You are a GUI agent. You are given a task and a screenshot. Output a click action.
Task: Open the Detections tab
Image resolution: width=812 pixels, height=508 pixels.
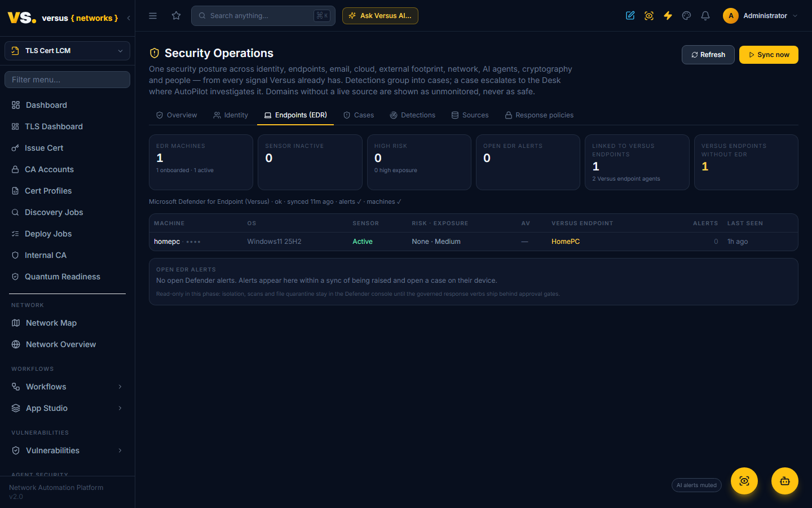tap(413, 115)
